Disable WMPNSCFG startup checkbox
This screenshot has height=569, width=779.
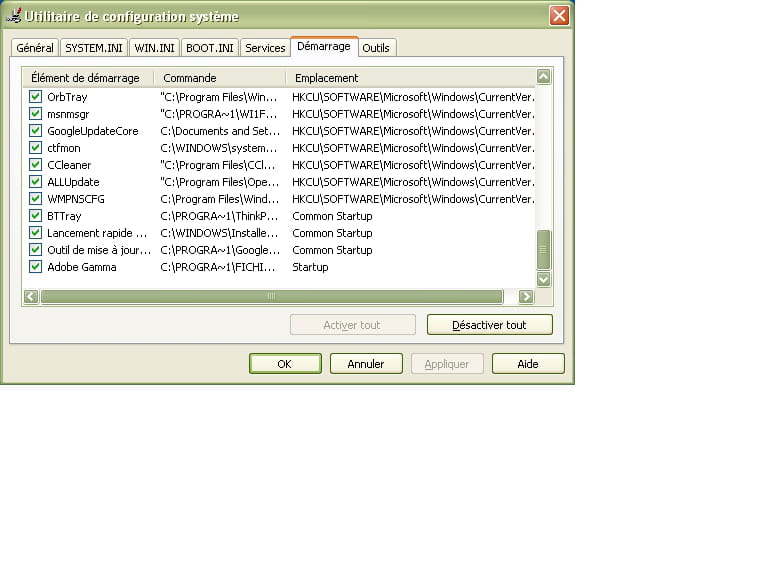tap(35, 199)
